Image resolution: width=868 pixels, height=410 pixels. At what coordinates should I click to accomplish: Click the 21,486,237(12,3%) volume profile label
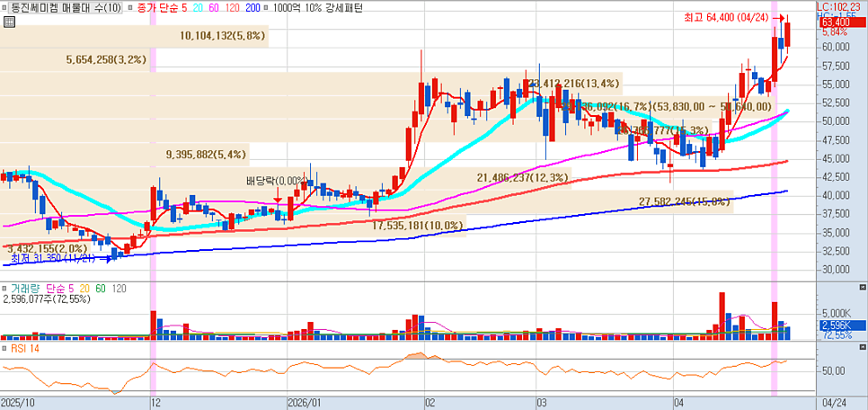[523, 178]
